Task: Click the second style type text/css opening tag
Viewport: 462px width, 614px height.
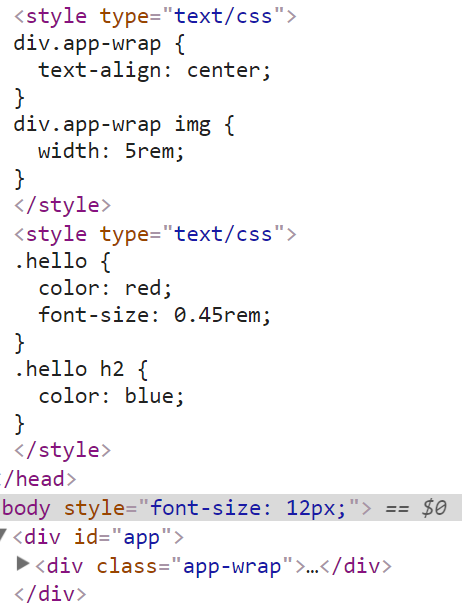Action: tap(155, 235)
